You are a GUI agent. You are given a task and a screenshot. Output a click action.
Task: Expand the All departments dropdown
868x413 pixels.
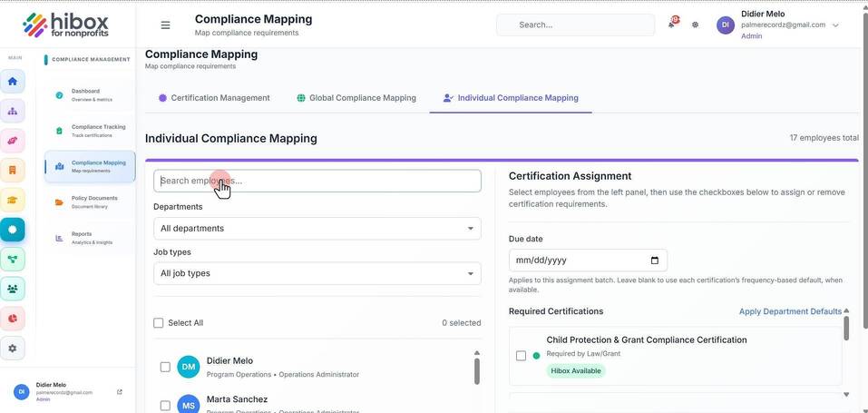tap(317, 229)
